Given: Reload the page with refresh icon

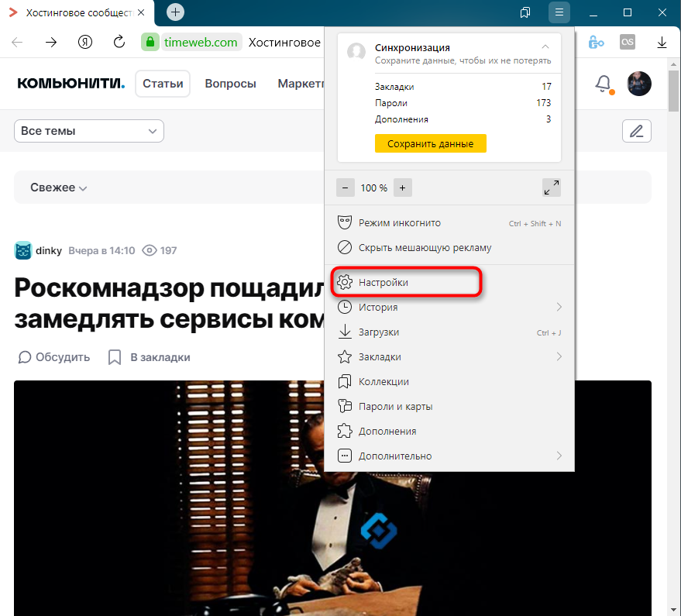Looking at the screenshot, I should pos(119,42).
